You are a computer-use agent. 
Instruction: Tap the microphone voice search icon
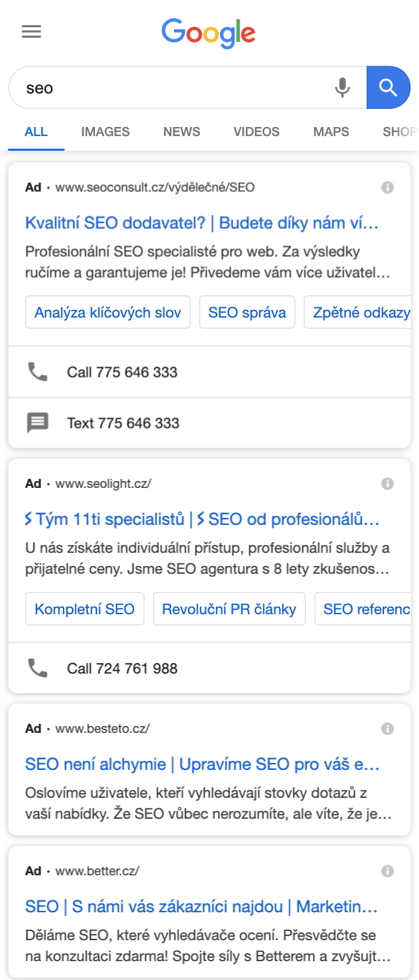pos(342,88)
